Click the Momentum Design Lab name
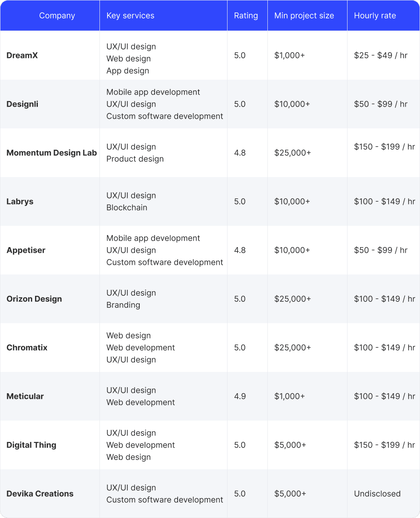 [52, 153]
